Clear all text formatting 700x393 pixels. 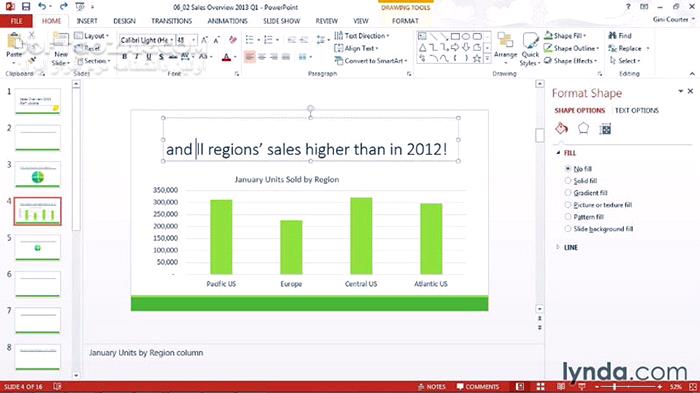233,40
